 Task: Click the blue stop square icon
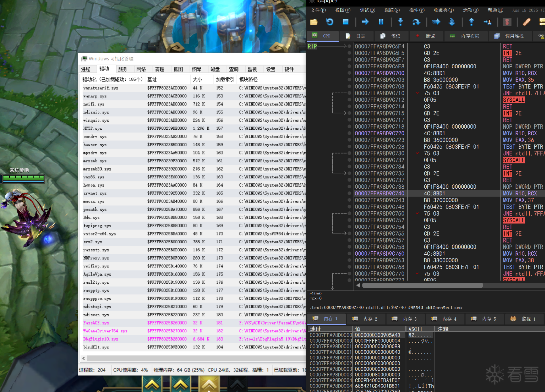coord(345,22)
